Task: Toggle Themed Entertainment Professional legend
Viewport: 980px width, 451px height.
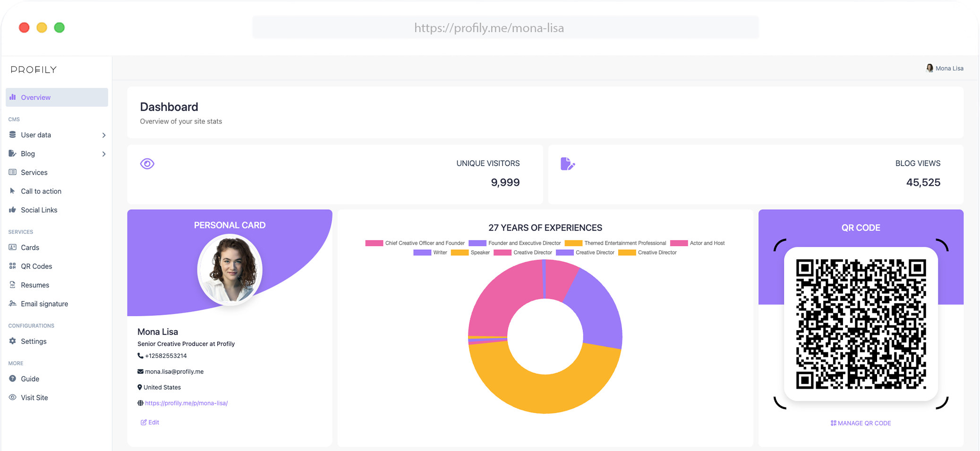Action: click(x=615, y=243)
